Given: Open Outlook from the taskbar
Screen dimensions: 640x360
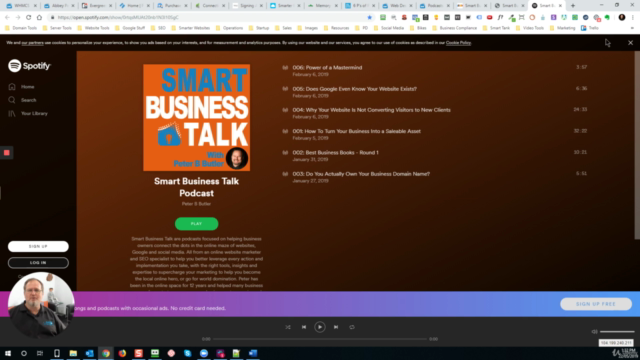Looking at the screenshot, I should click(89, 353).
